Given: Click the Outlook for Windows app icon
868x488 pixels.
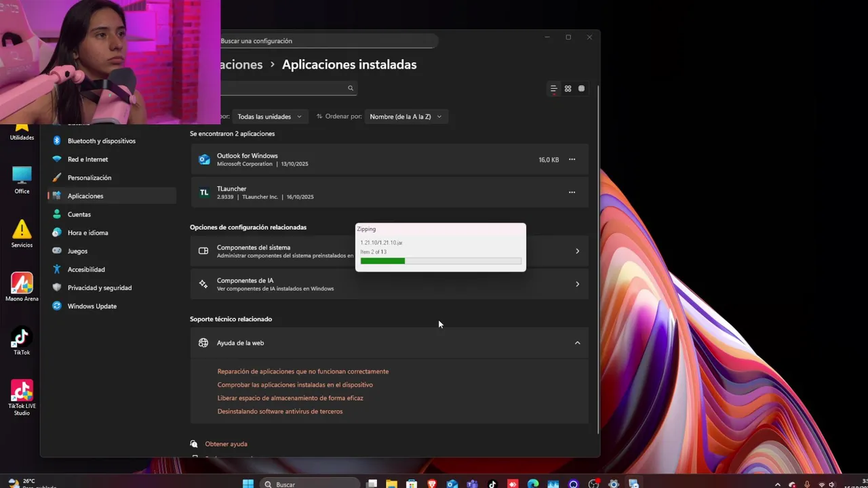Looking at the screenshot, I should pyautogui.click(x=204, y=160).
